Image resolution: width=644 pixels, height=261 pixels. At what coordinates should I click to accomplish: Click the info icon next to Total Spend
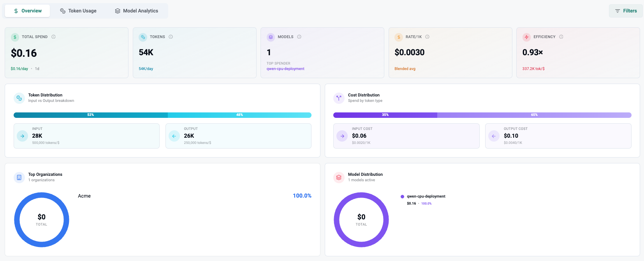tap(54, 37)
